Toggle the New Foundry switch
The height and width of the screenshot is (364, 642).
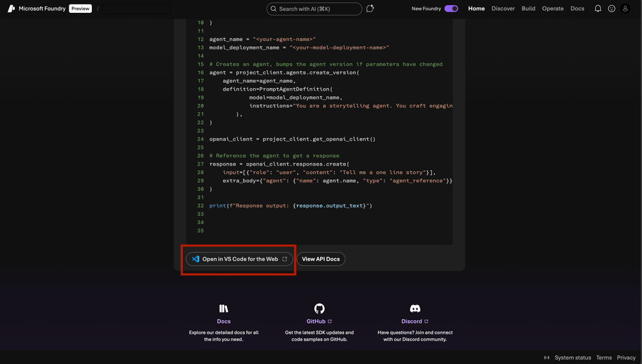coord(451,8)
